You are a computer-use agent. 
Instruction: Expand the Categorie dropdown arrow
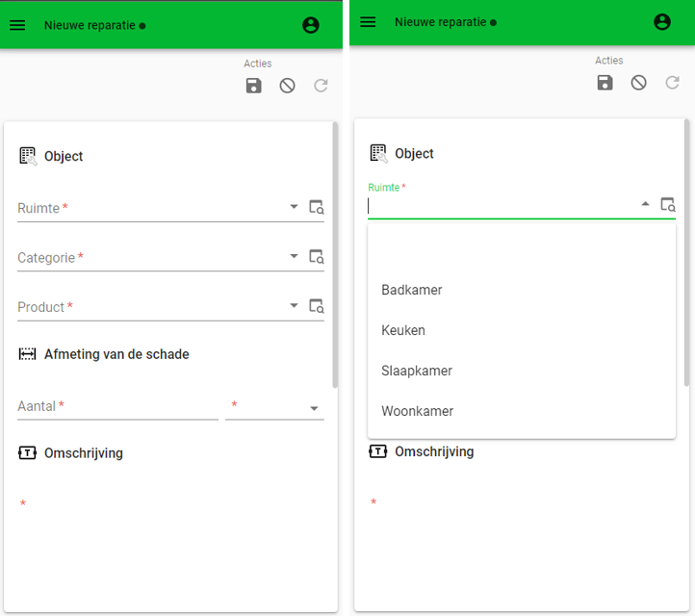tap(294, 256)
